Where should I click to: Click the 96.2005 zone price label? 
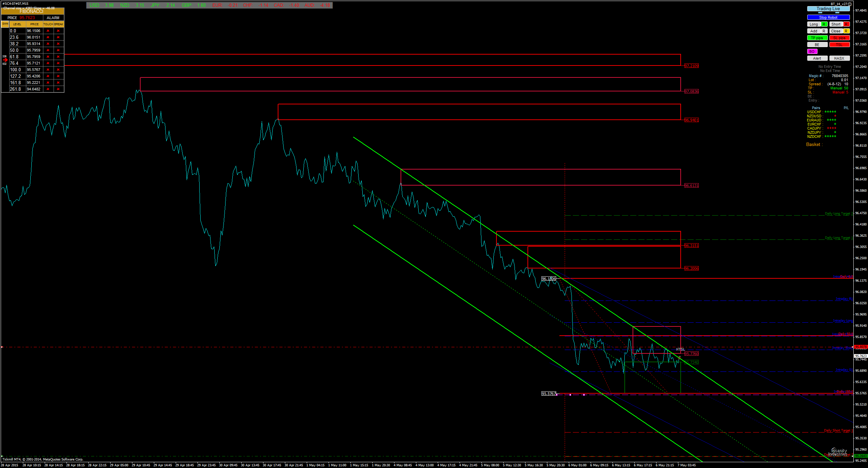(692, 268)
